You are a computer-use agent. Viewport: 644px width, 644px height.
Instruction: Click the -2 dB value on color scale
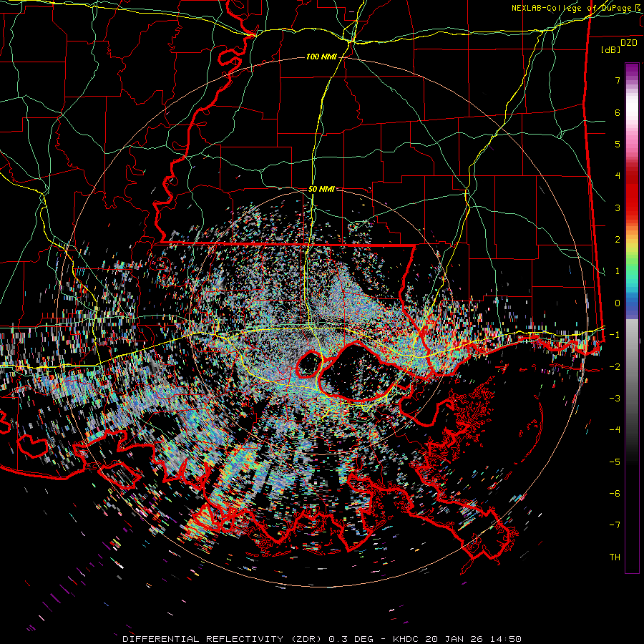[615, 366]
